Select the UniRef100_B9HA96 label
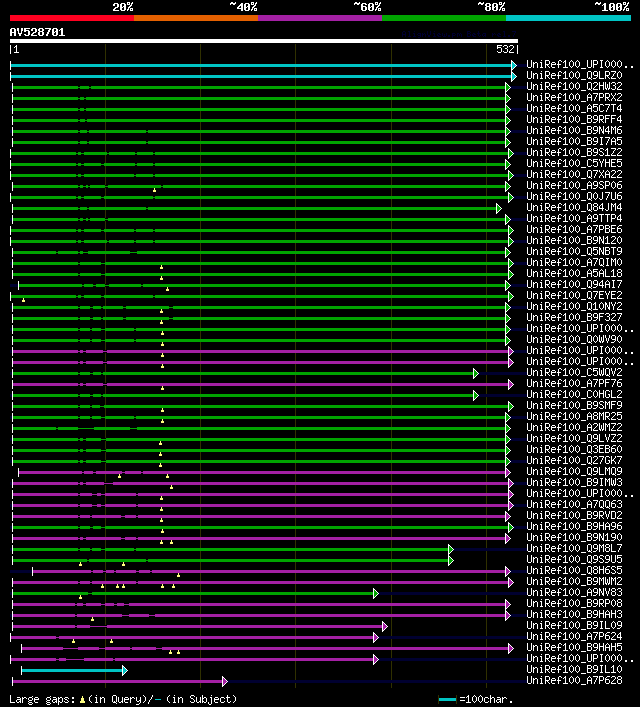This screenshot has width=640, height=707. tap(574, 526)
